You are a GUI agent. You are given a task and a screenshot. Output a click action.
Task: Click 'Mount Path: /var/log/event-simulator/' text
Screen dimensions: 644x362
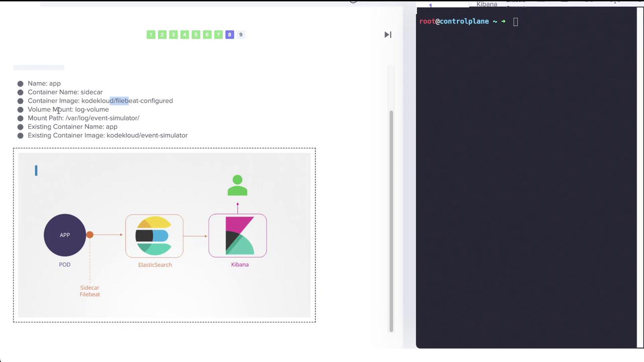pos(84,118)
